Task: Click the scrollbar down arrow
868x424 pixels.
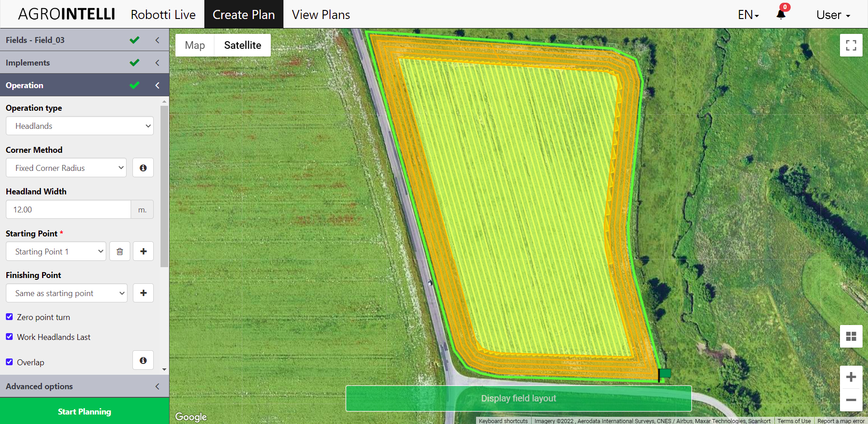Action: 164,370
